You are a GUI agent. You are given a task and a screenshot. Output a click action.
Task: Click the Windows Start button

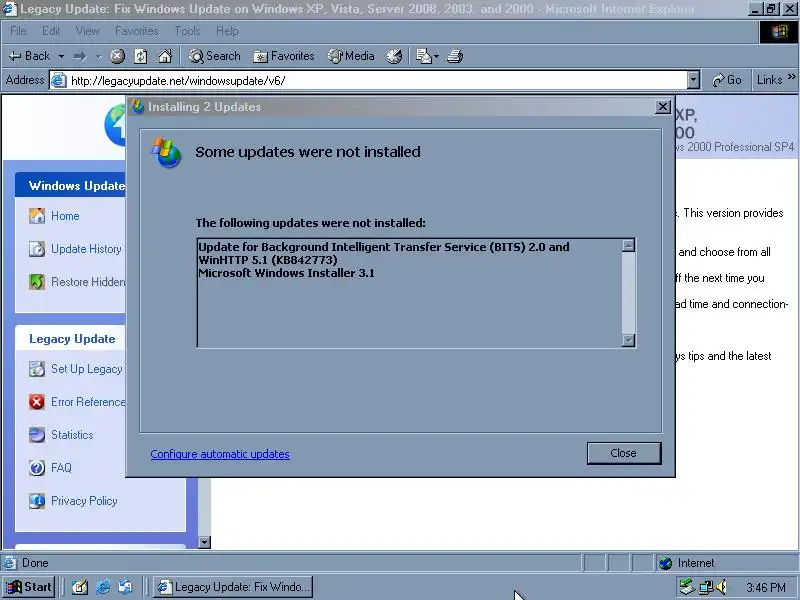pyautogui.click(x=29, y=587)
